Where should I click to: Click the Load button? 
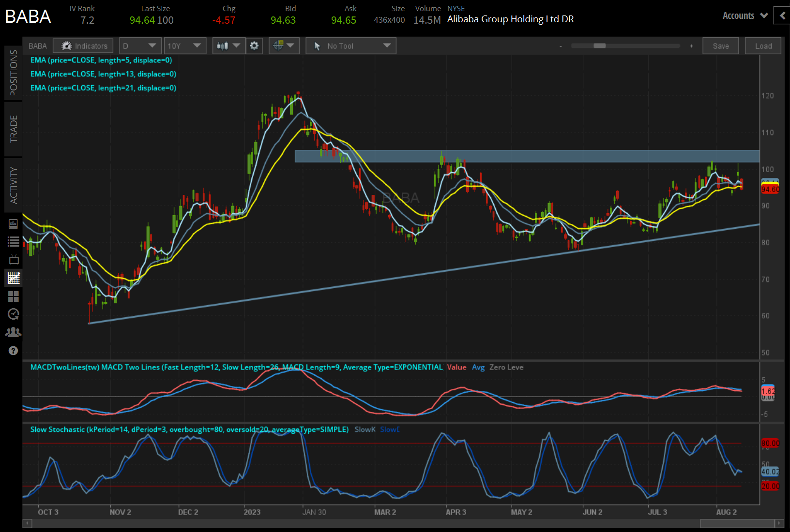coord(762,45)
